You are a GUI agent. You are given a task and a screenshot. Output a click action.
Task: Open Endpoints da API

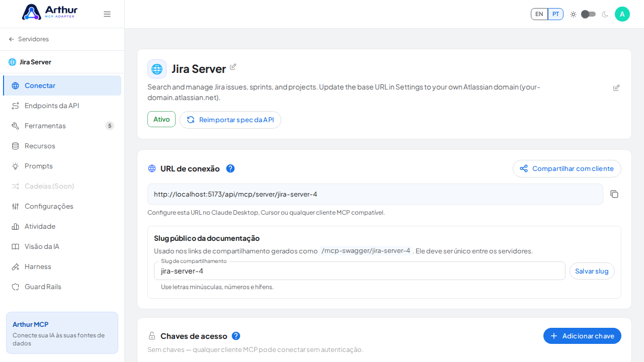point(62,106)
